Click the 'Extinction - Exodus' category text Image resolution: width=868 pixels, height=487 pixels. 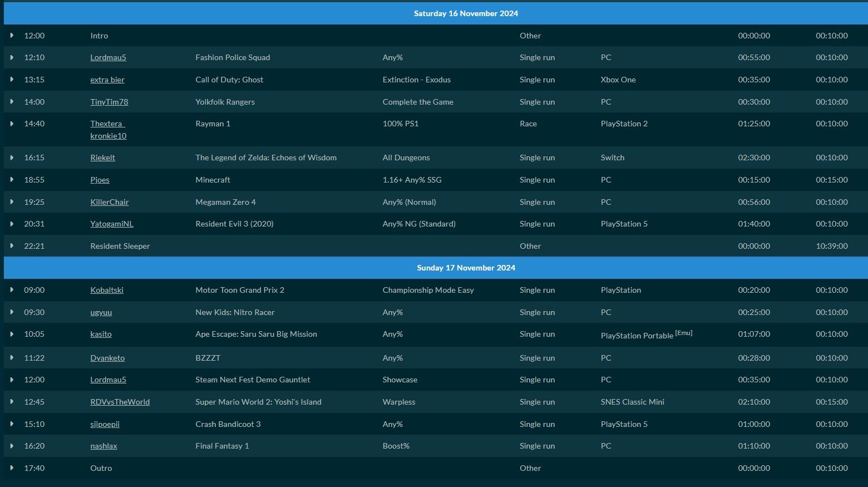(417, 80)
